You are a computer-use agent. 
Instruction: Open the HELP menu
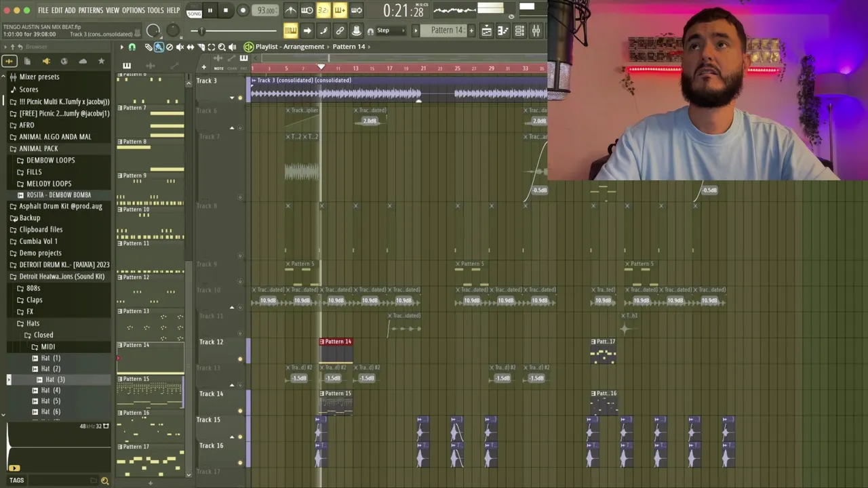pos(173,10)
